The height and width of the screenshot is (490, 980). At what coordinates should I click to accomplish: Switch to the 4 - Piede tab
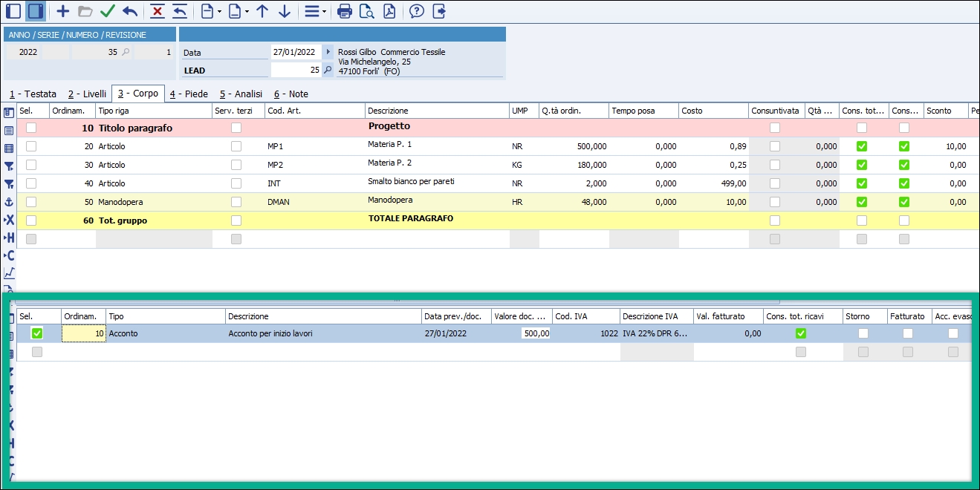[188, 94]
